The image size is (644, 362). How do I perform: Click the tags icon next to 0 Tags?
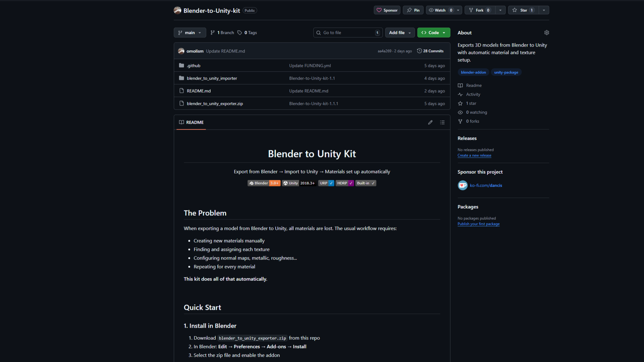(x=240, y=32)
